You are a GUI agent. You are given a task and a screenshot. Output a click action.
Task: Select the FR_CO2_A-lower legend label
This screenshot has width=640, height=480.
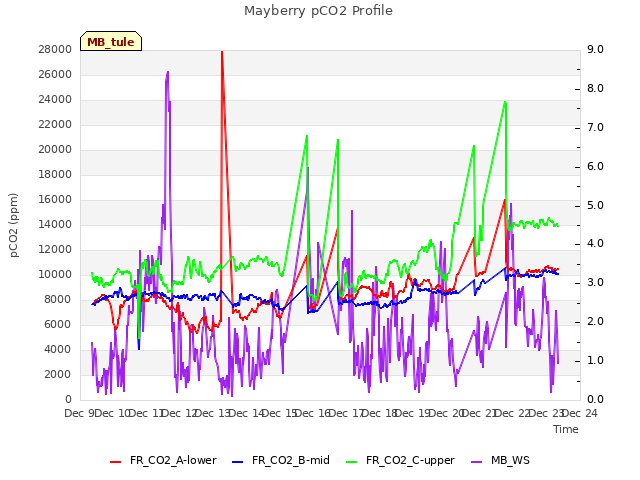tap(173, 460)
